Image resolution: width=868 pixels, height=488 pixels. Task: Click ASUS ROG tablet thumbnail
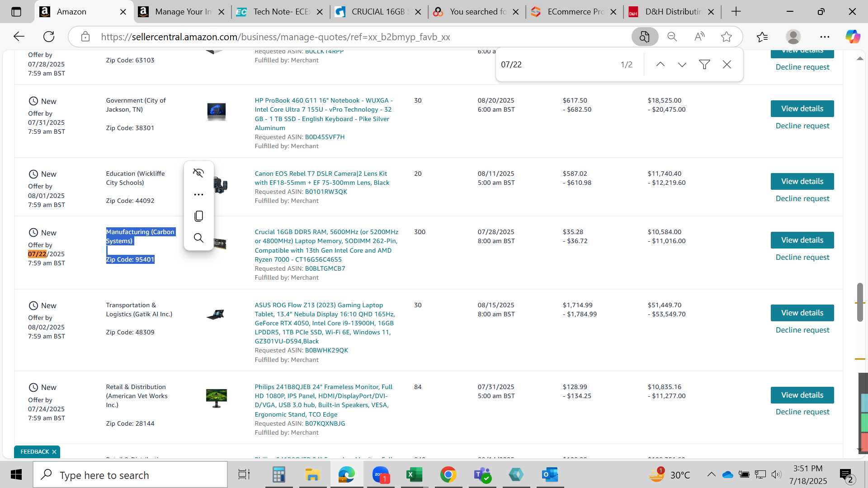click(216, 314)
